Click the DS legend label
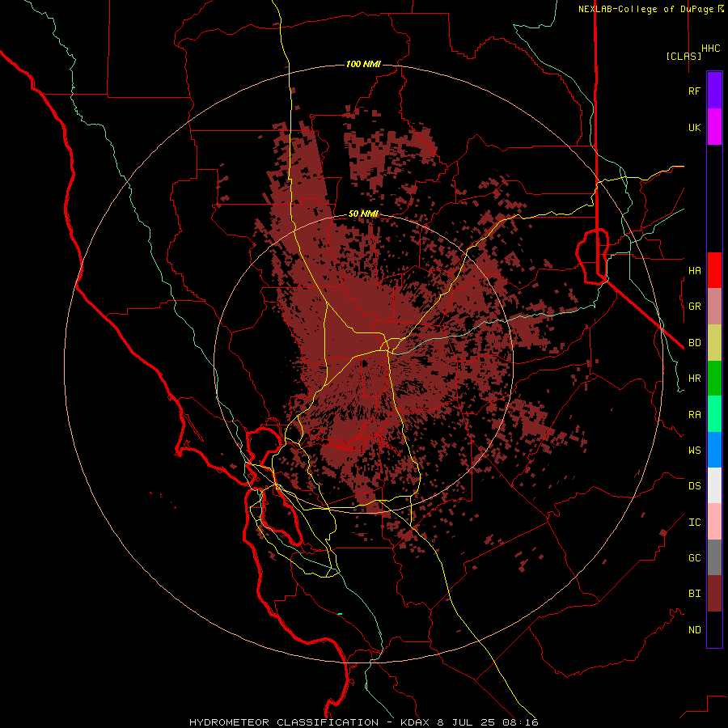This screenshot has width=728, height=728. point(694,486)
